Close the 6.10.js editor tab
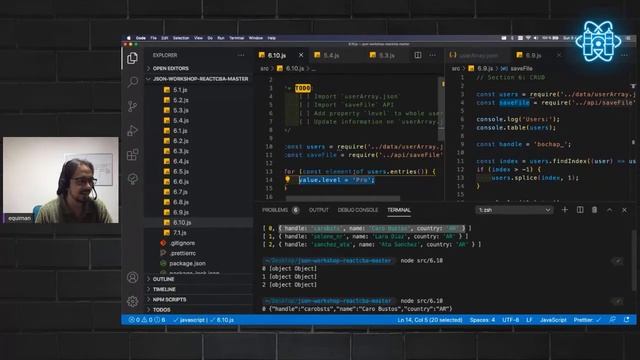This screenshot has width=640, height=360. 301,55
